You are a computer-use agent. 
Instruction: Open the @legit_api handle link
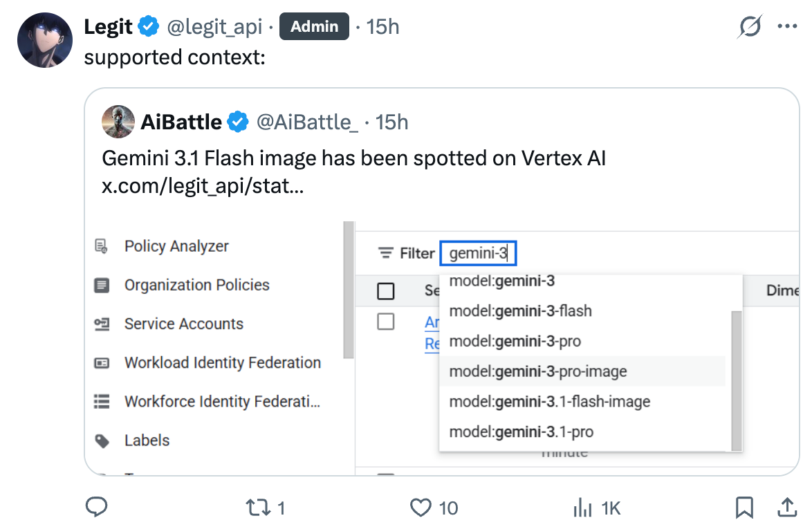click(x=214, y=27)
